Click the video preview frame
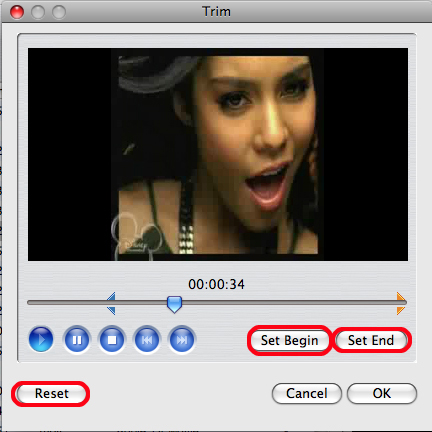 (x=218, y=154)
